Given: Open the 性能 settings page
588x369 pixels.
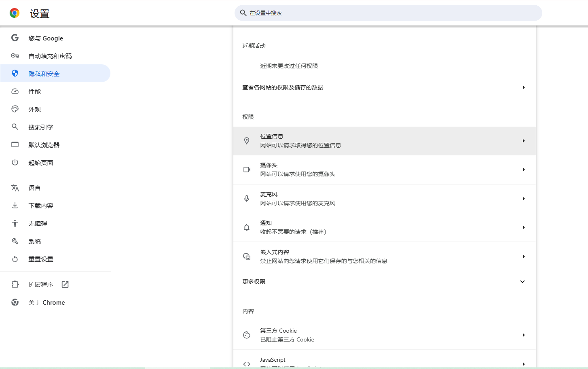Looking at the screenshot, I should point(55,91).
